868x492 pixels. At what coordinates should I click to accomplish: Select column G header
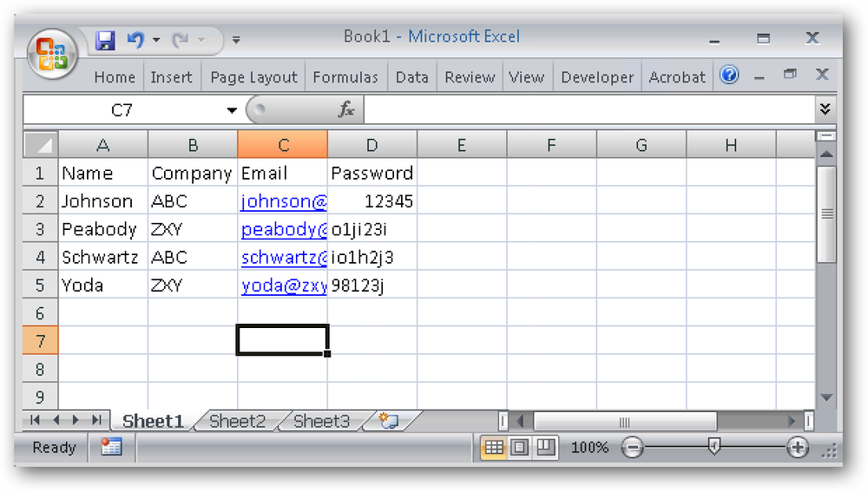pyautogui.click(x=641, y=145)
